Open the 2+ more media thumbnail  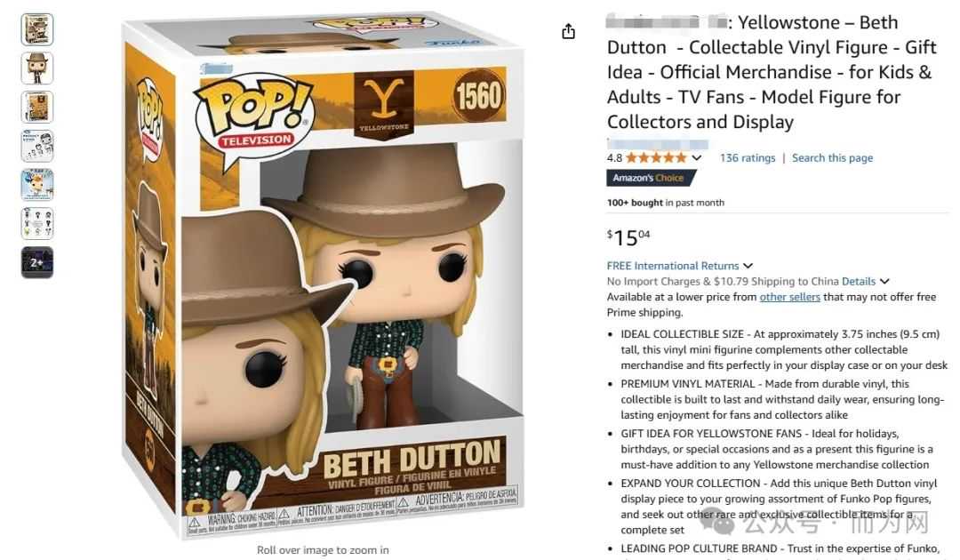point(37,262)
